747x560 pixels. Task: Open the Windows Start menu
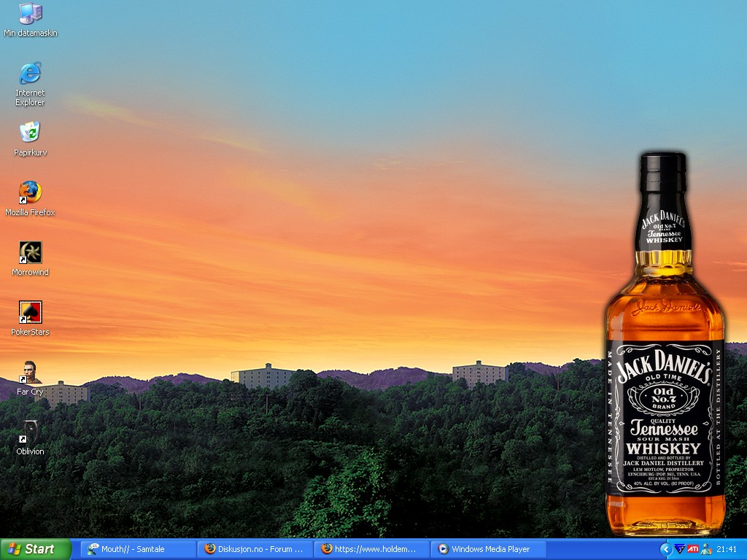[x=35, y=549]
